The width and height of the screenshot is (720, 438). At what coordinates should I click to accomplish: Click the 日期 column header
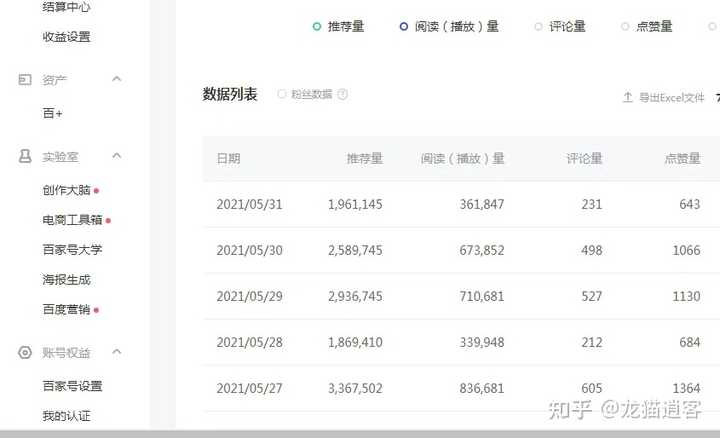click(228, 158)
